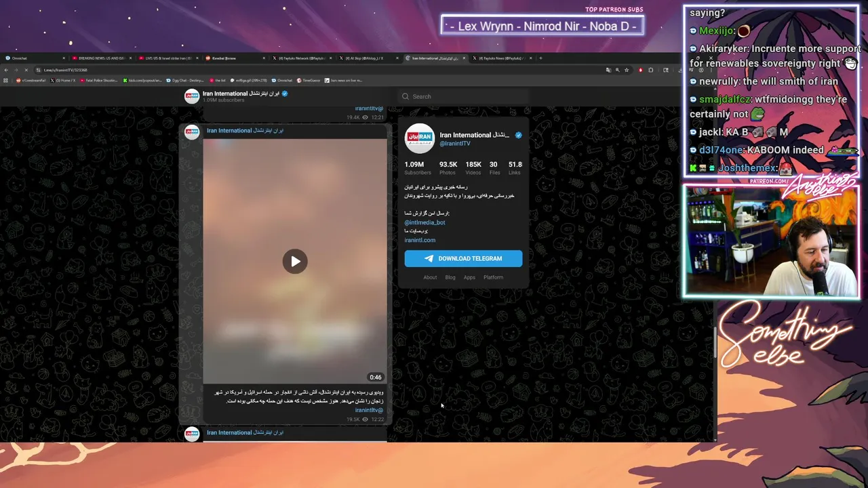Click the Iran International channel logo in sidebar
Image resolution: width=868 pixels, height=488 pixels.
point(419,138)
